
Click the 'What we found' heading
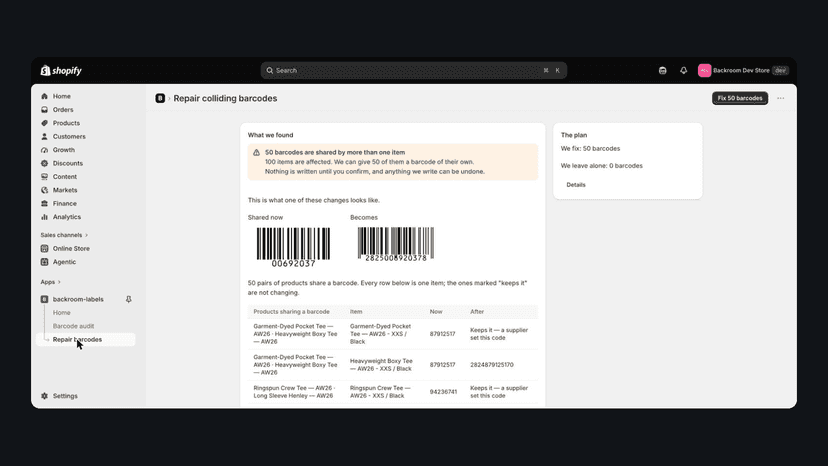click(x=270, y=135)
